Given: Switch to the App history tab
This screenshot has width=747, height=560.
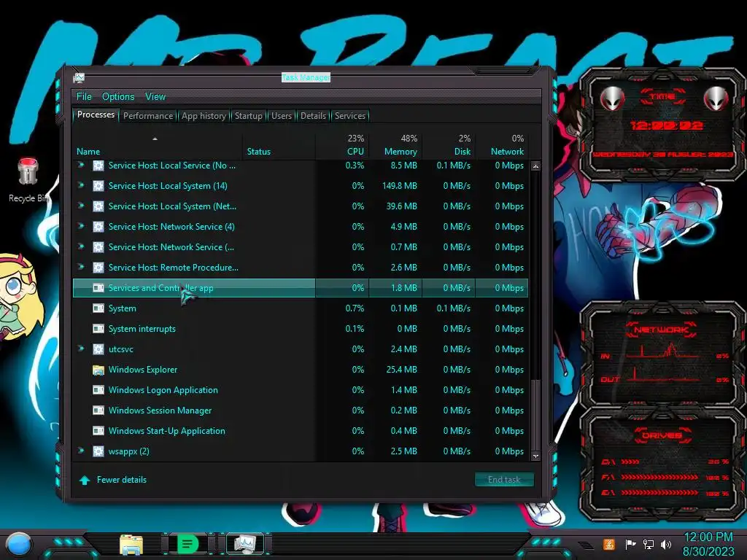Looking at the screenshot, I should (204, 116).
